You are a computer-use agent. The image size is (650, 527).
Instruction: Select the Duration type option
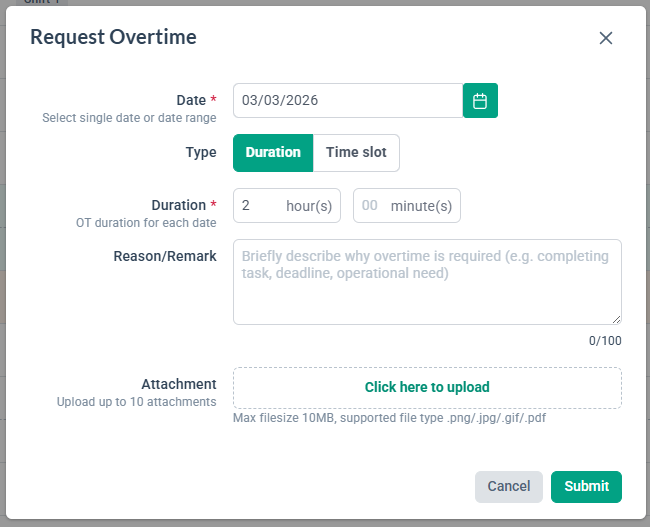point(273,153)
